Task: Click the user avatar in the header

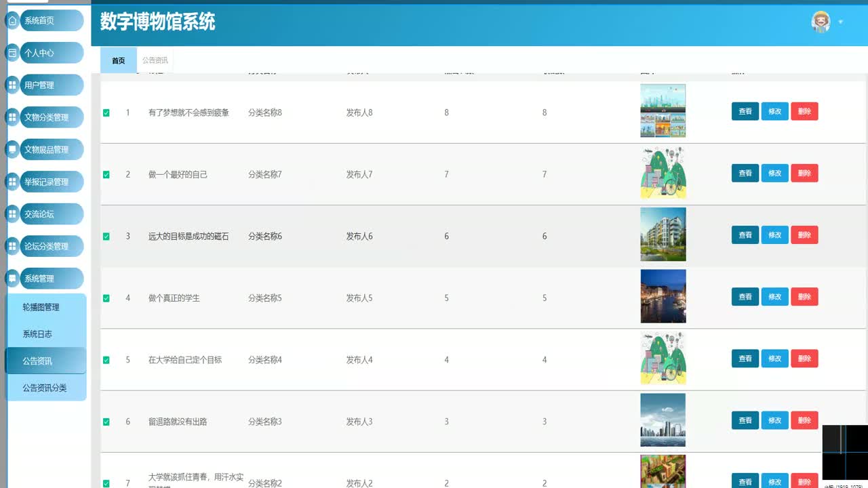Action: click(x=821, y=22)
